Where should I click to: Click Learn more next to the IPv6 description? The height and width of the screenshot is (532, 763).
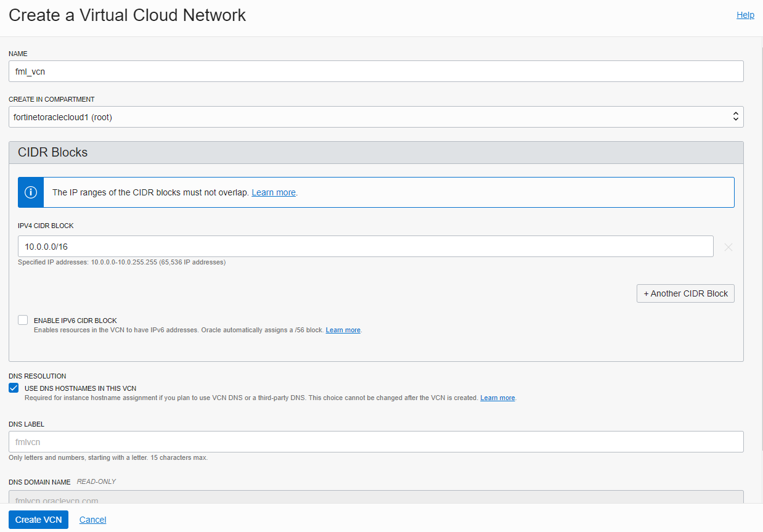click(343, 330)
